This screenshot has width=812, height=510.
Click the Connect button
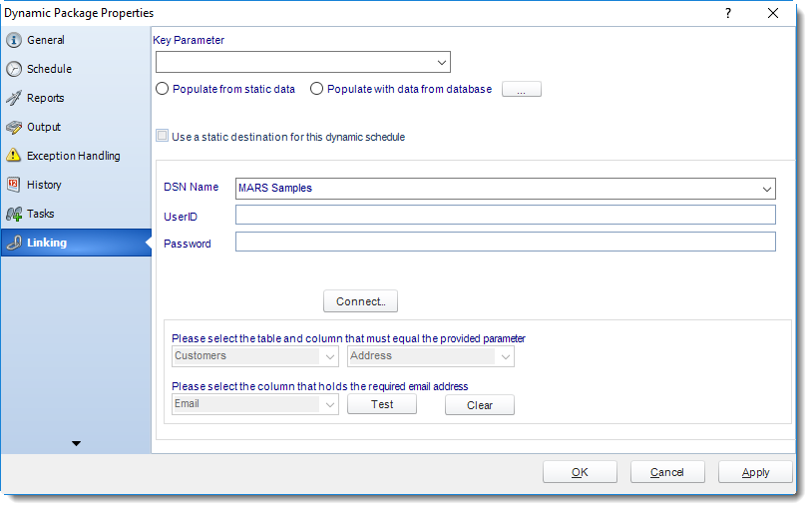coord(360,301)
